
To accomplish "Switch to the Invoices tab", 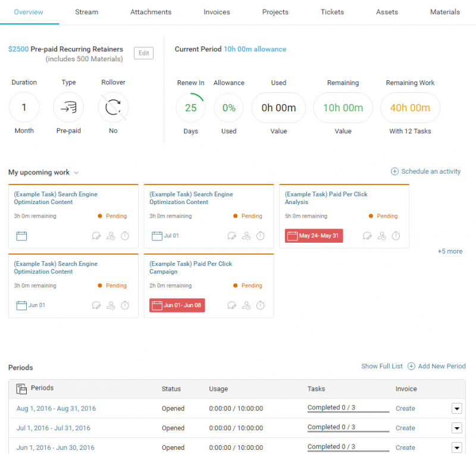I will pyautogui.click(x=217, y=11).
